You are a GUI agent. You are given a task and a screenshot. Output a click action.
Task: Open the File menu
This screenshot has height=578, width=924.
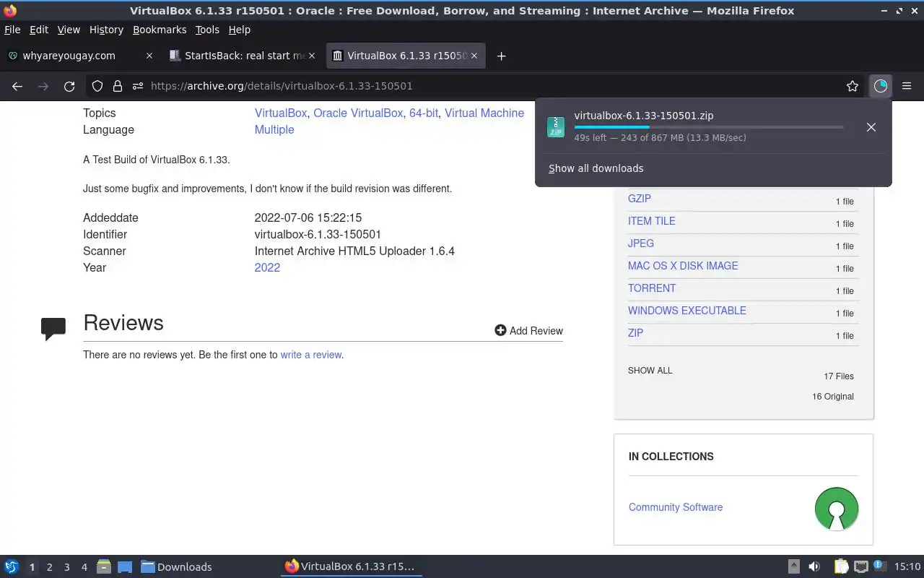coord(12,30)
